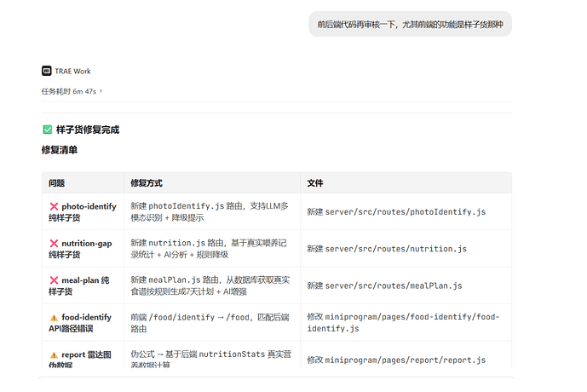Screen dimensions: 587x392
Task: Click the 样子货修复完成 heading
Action: (x=88, y=130)
